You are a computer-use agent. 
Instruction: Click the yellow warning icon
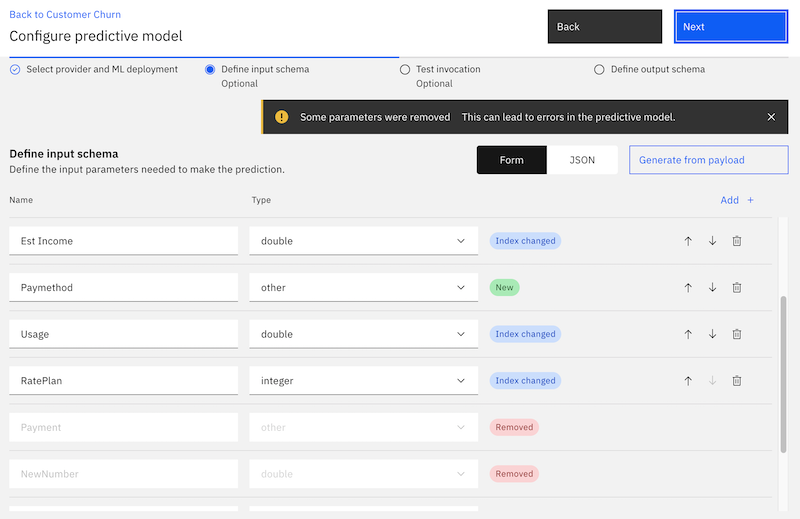281,117
